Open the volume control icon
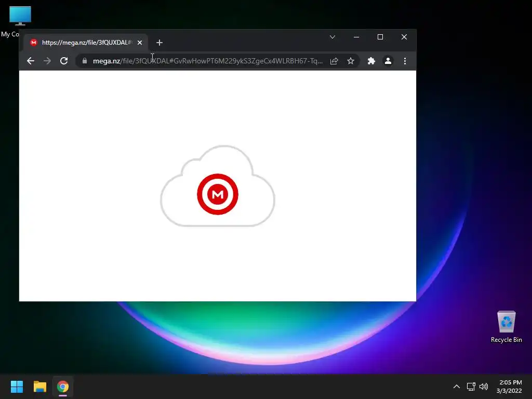 click(x=484, y=387)
